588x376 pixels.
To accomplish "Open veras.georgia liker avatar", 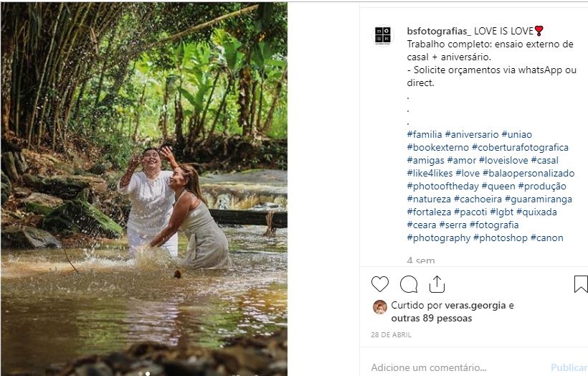I will [380, 307].
